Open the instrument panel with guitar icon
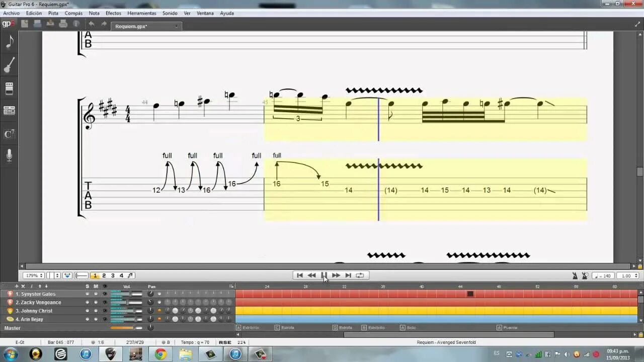 pos(10,65)
